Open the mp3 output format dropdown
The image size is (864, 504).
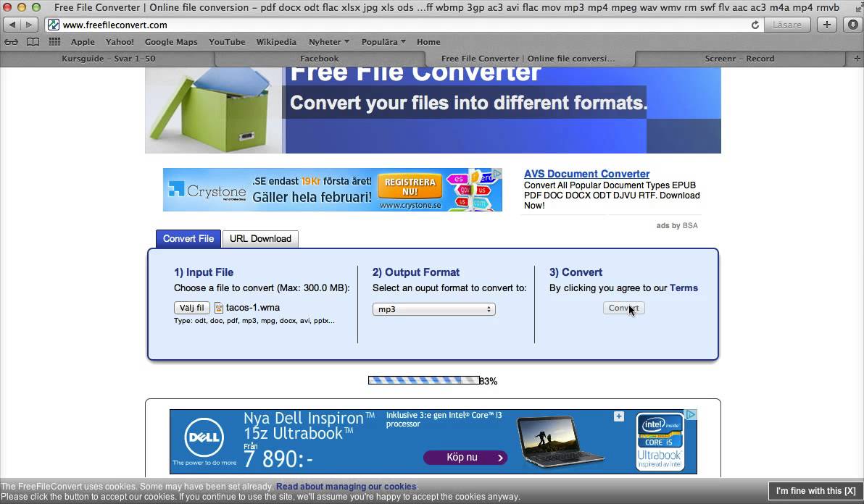433,309
